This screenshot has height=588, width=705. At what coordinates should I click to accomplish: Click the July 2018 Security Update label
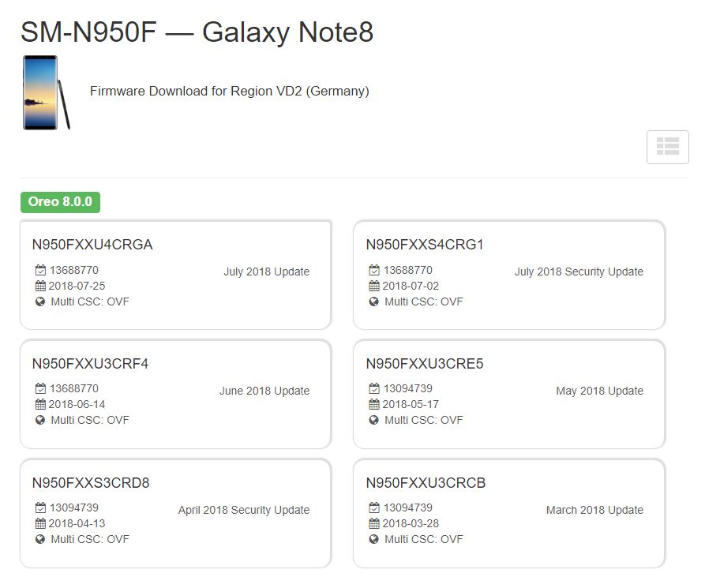(x=579, y=272)
